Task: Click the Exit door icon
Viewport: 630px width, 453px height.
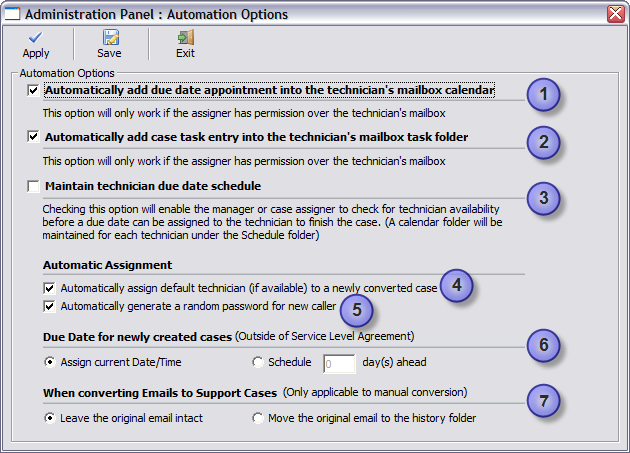Action: pyautogui.click(x=186, y=37)
